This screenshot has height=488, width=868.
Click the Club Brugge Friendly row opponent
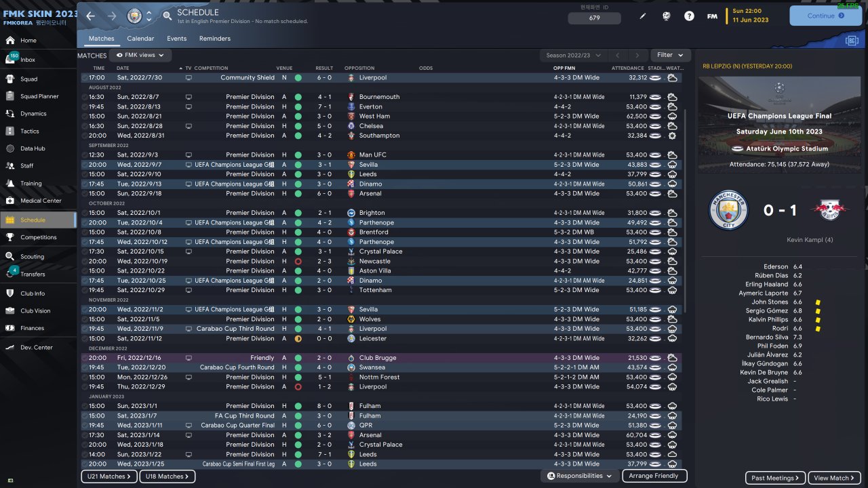378,358
